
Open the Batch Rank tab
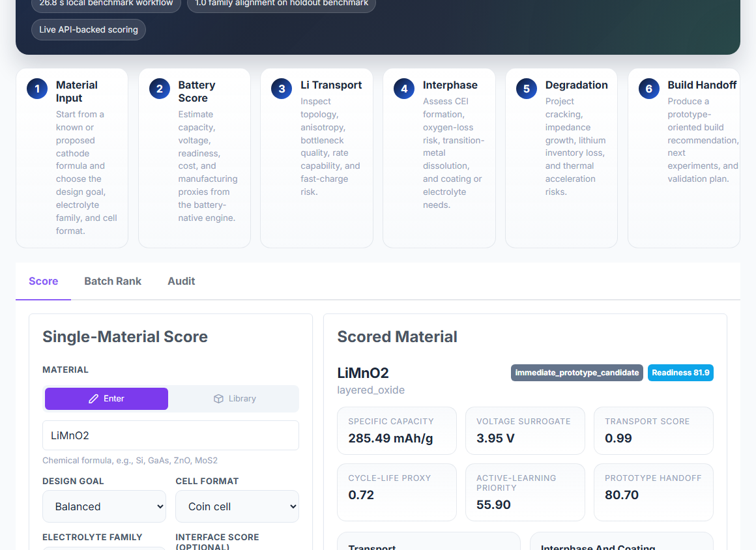[x=113, y=281]
